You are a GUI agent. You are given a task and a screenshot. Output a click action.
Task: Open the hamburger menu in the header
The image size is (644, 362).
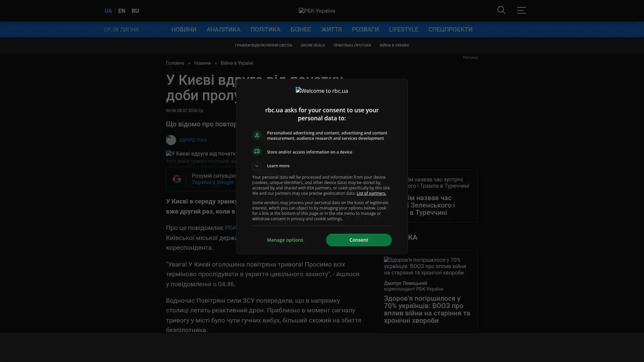coord(521,10)
